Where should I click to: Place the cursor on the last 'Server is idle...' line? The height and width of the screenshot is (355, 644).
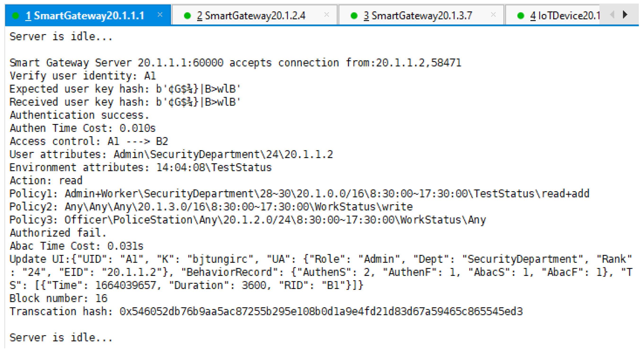pyautogui.click(x=61, y=337)
